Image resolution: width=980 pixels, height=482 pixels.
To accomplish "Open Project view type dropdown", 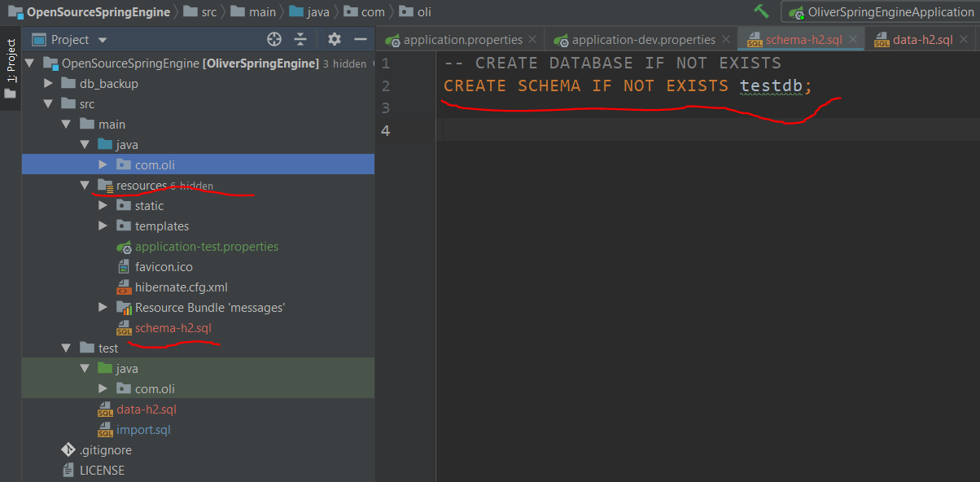I will tap(79, 39).
